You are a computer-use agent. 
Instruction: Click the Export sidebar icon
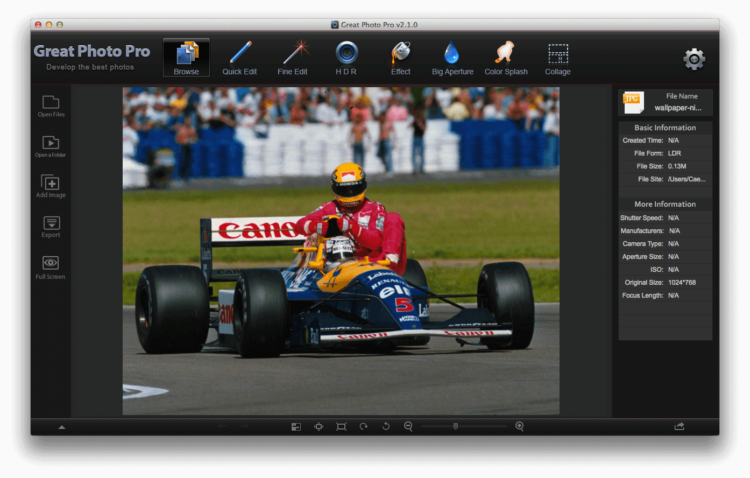click(x=51, y=226)
